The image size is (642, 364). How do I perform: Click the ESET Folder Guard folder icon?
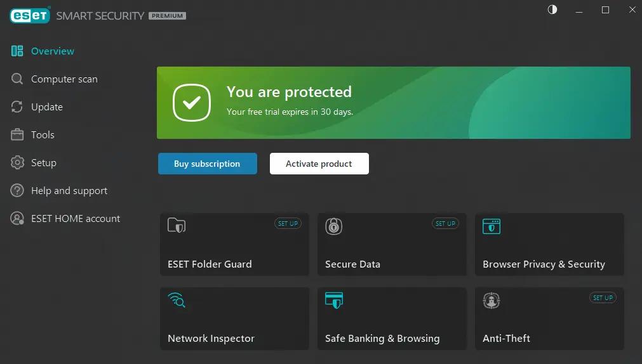pos(177,225)
